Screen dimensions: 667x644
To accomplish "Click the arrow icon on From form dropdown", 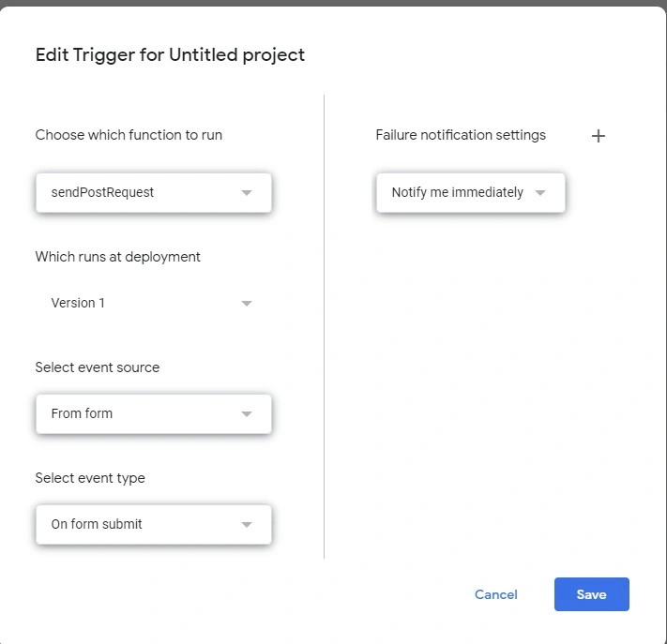I will coord(247,413).
